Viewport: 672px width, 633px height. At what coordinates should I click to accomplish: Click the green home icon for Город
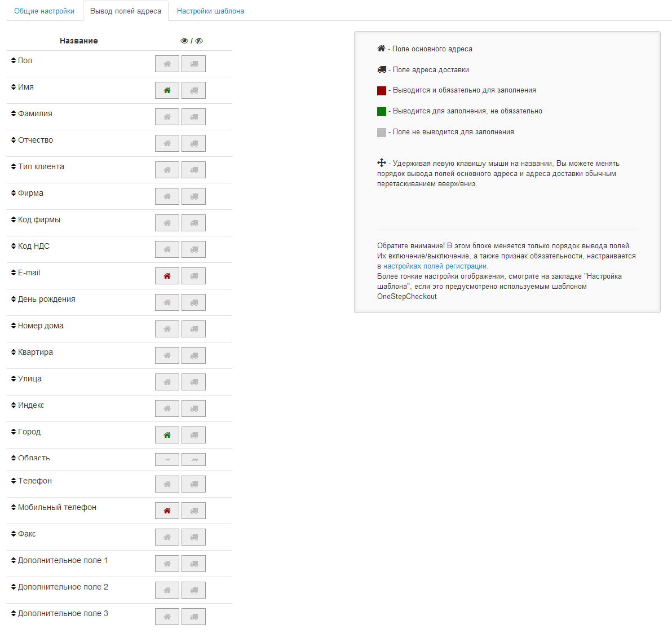pyautogui.click(x=167, y=435)
